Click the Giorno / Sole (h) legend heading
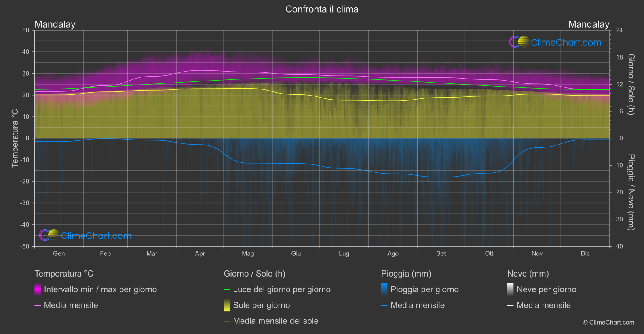Screen dimensions: 644x334 pyautogui.click(x=255, y=274)
